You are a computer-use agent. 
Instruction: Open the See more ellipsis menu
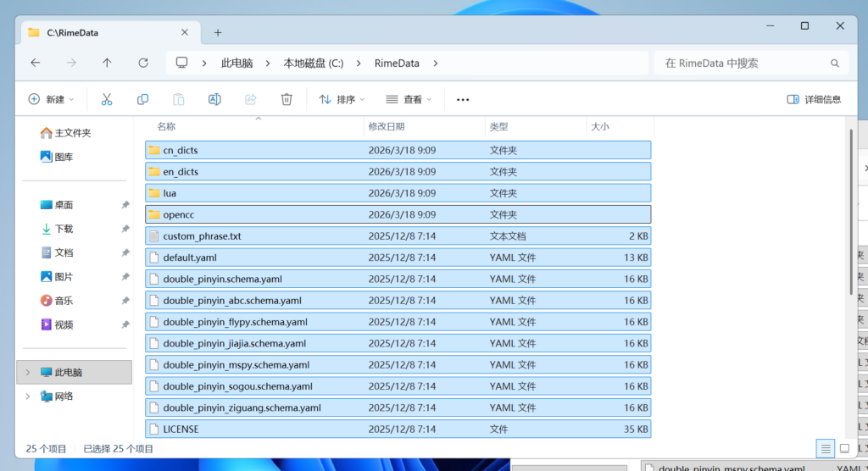pos(463,99)
